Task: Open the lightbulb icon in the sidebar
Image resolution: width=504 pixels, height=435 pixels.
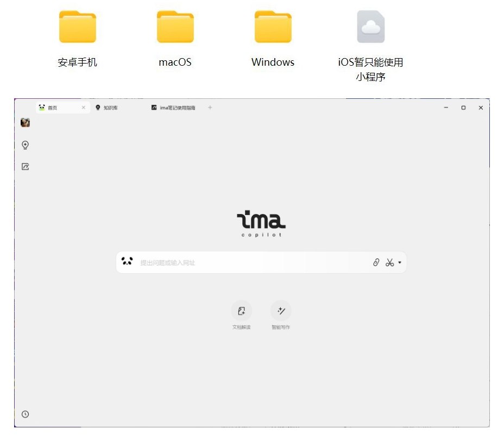Action: pos(25,145)
